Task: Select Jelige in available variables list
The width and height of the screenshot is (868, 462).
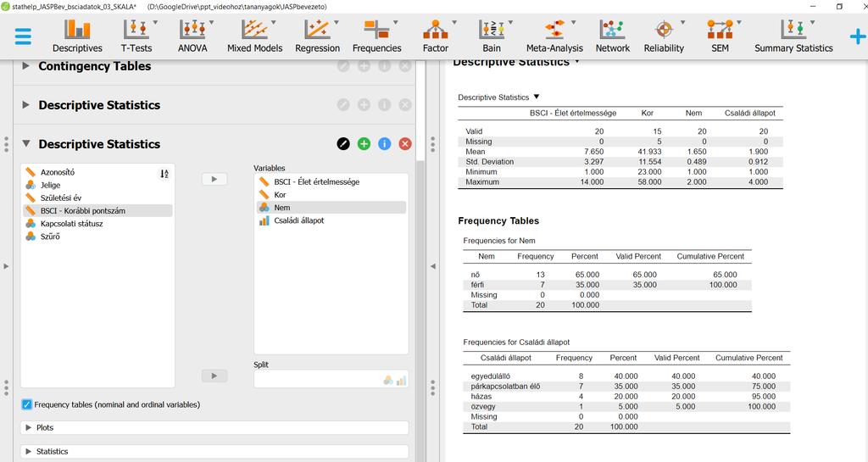Action: pos(97,185)
